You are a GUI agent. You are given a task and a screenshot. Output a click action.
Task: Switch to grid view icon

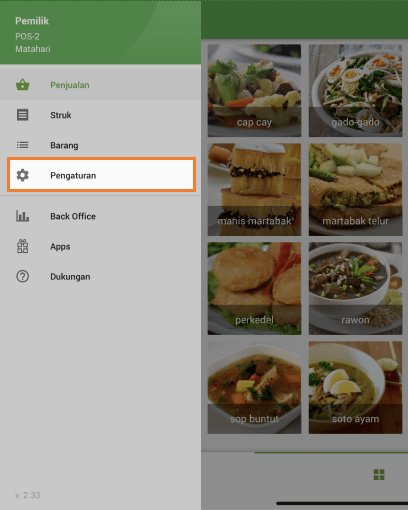379,475
